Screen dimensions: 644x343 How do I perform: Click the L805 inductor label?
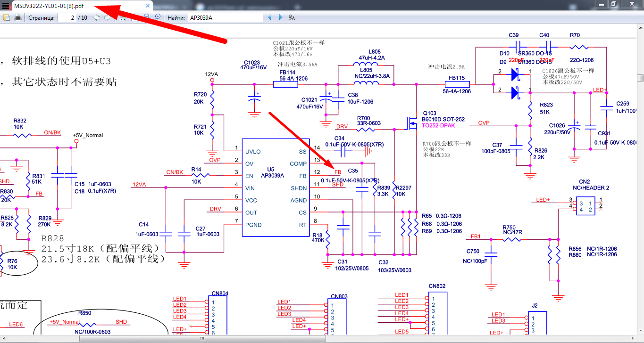pos(366,70)
